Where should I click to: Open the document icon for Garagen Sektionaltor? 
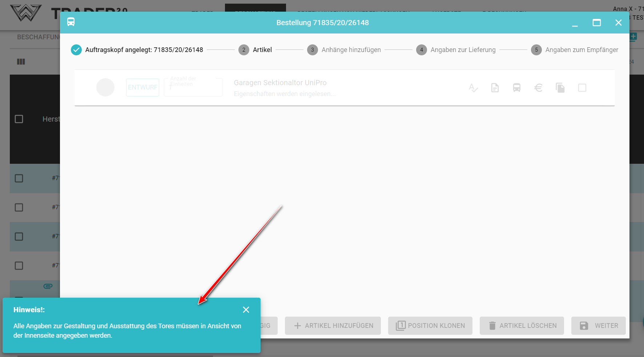pos(495,88)
